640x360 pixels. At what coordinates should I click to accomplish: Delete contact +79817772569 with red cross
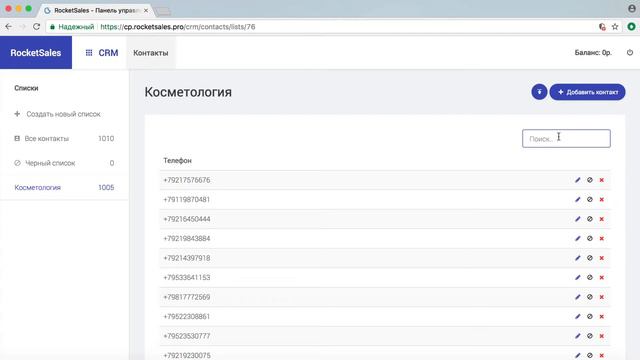(x=602, y=297)
